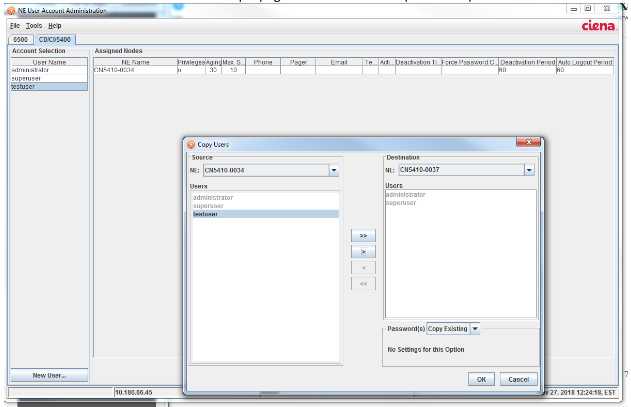Expand the Password(s) Copy Existing dropdown

tap(476, 328)
